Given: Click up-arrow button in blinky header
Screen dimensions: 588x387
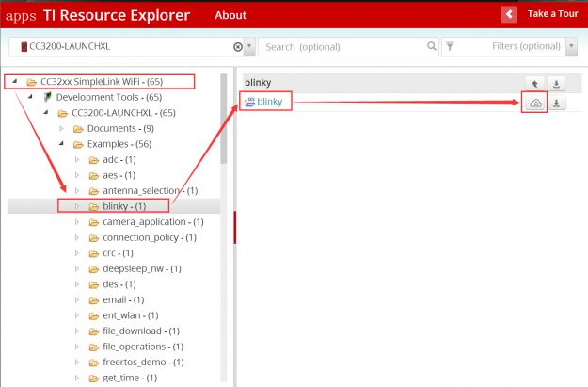Looking at the screenshot, I should click(x=534, y=84).
